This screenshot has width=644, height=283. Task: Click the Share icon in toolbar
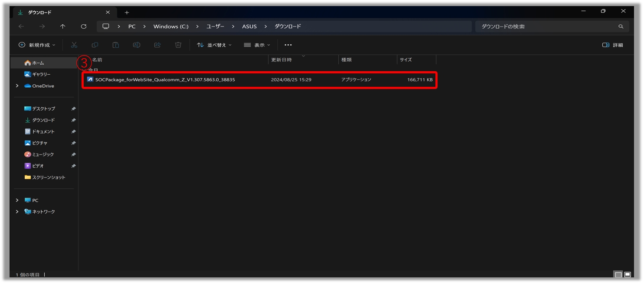pos(157,45)
